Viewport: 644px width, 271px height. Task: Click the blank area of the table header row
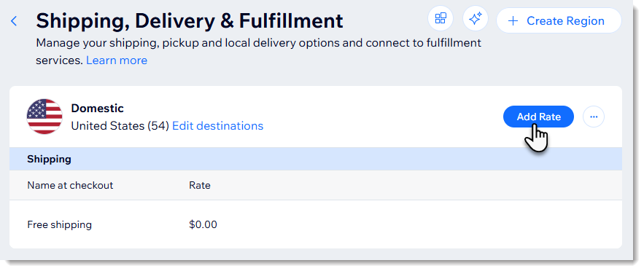(x=411, y=185)
